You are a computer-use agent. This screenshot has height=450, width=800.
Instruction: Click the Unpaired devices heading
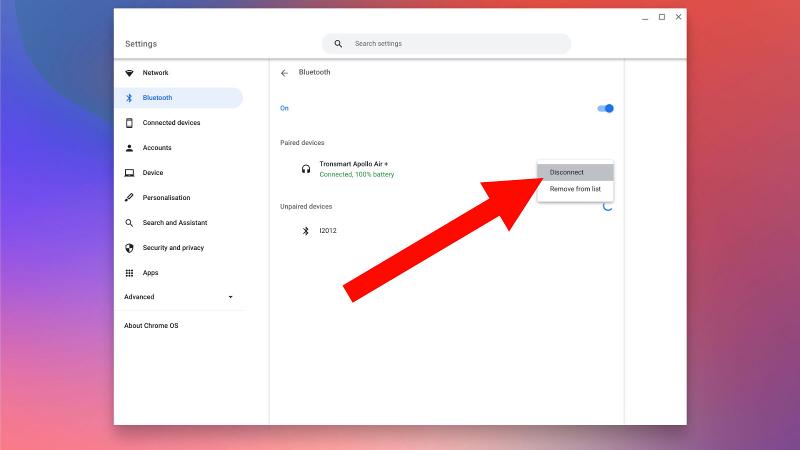pos(306,207)
